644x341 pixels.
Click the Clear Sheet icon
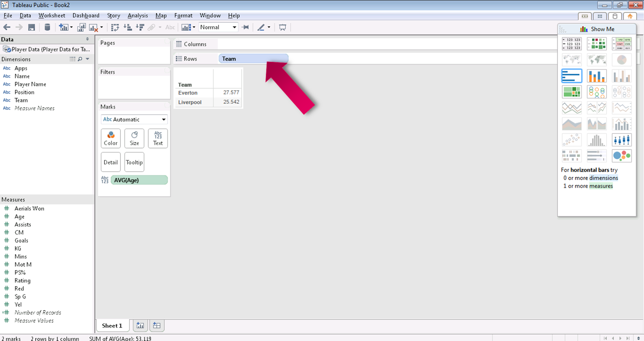[x=93, y=27]
